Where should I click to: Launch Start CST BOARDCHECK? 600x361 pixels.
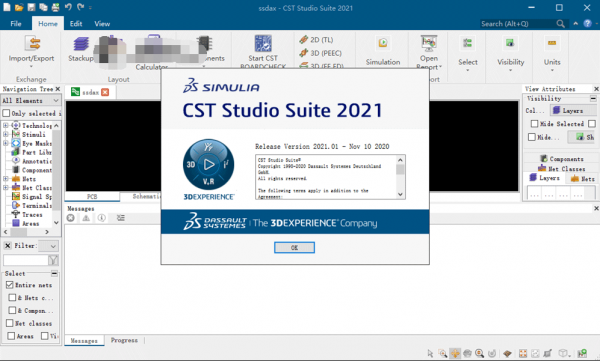[263, 52]
